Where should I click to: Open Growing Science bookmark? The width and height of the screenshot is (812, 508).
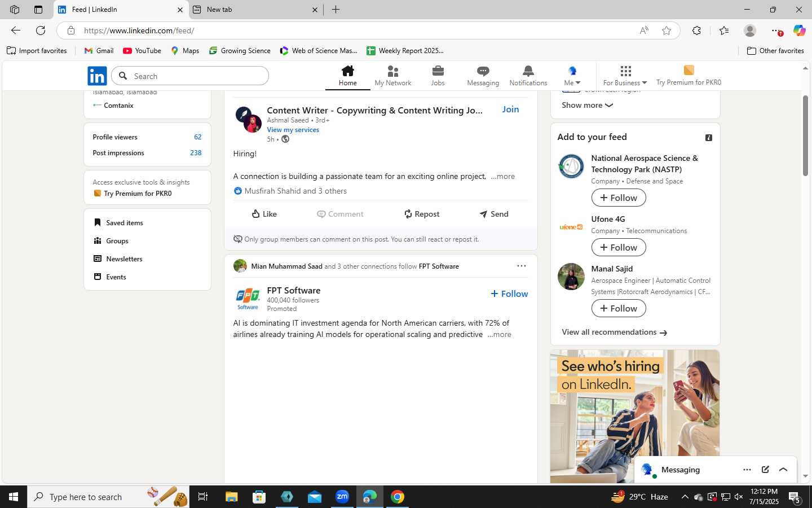tap(240, 51)
